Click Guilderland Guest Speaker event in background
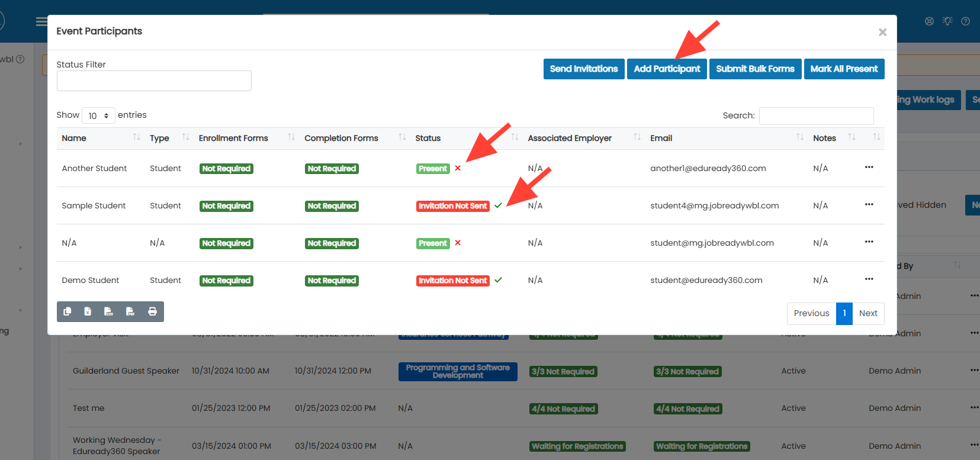 point(126,371)
